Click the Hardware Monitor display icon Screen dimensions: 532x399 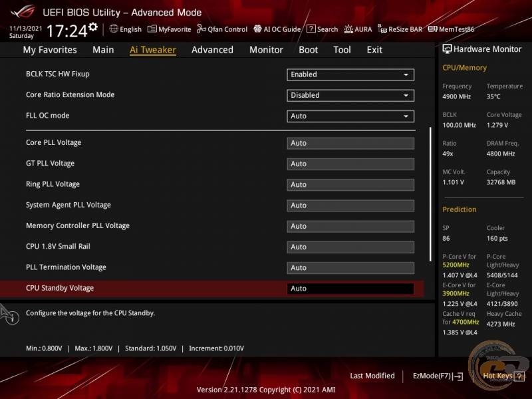click(447, 49)
